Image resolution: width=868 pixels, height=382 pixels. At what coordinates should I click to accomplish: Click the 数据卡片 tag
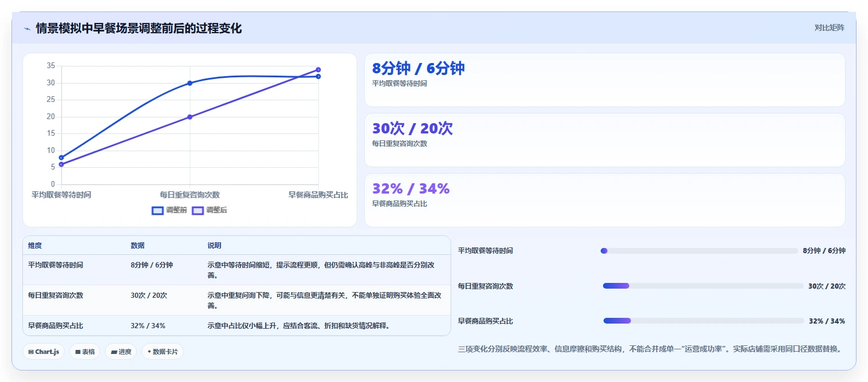(x=163, y=352)
